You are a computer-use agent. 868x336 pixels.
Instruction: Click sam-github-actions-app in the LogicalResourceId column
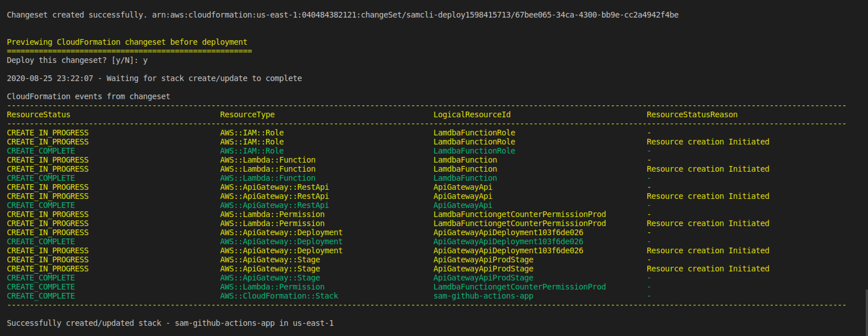[x=483, y=296]
